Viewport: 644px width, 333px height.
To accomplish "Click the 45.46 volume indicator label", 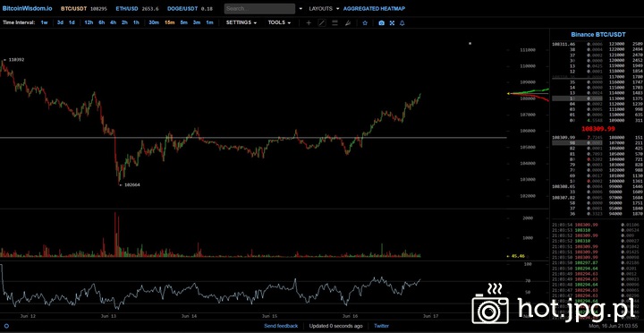I will pos(518,256).
